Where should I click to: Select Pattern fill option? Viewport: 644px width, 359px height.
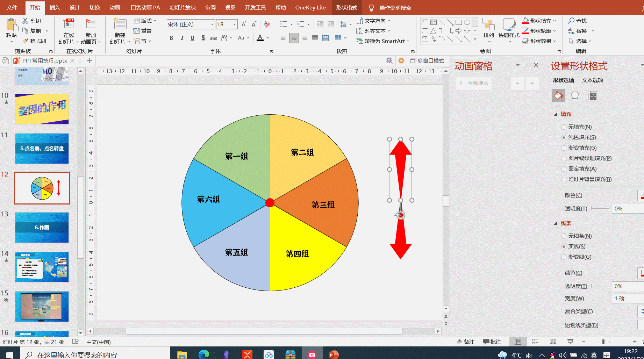click(x=579, y=169)
